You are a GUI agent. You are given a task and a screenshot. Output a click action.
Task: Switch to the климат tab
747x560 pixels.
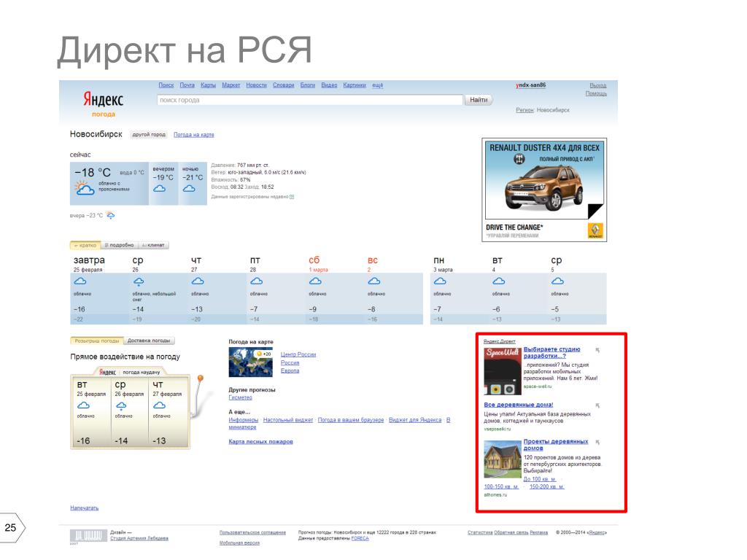(153, 245)
